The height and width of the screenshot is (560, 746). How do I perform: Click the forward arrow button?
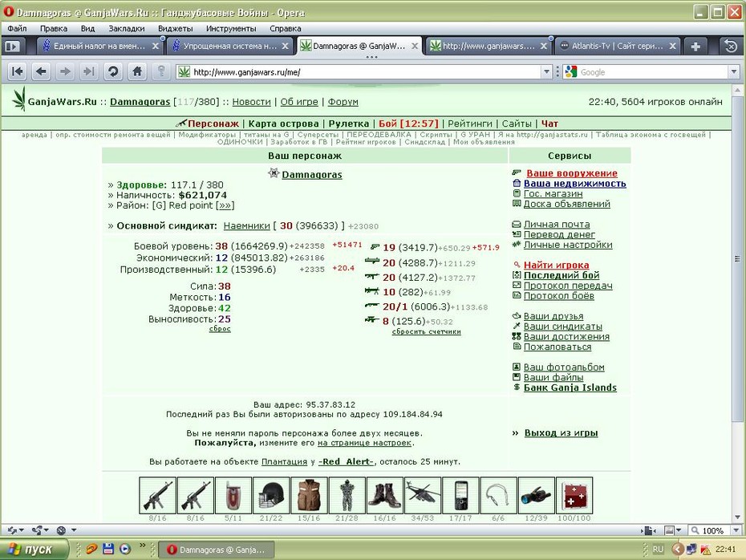65,72
